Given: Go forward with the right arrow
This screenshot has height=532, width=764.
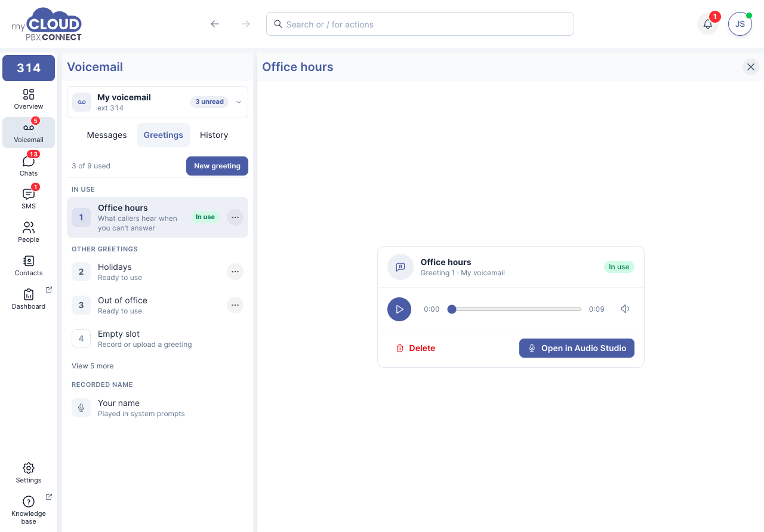Looking at the screenshot, I should coord(246,24).
